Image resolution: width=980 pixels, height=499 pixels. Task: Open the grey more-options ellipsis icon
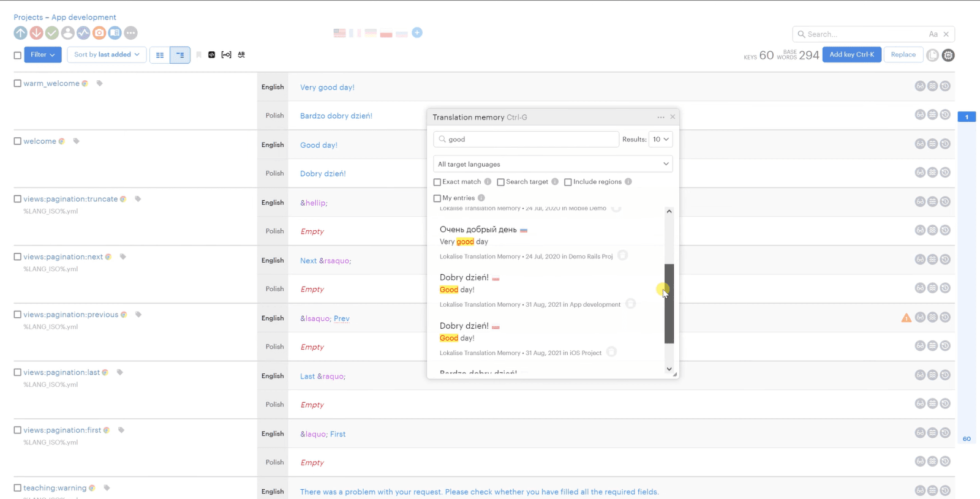[x=130, y=33]
